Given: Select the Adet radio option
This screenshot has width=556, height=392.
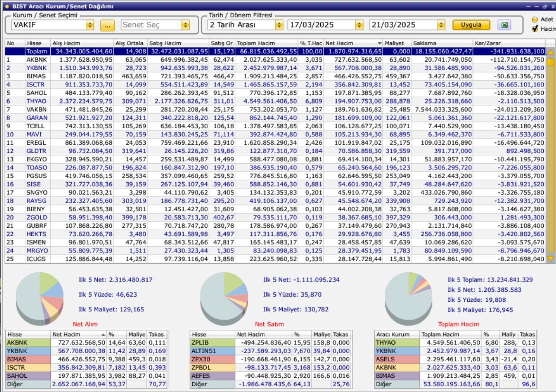Looking at the screenshot, I should point(535,19).
